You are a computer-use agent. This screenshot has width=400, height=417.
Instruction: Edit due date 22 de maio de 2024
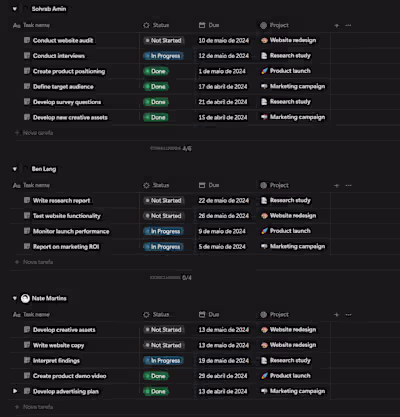pyautogui.click(x=224, y=200)
